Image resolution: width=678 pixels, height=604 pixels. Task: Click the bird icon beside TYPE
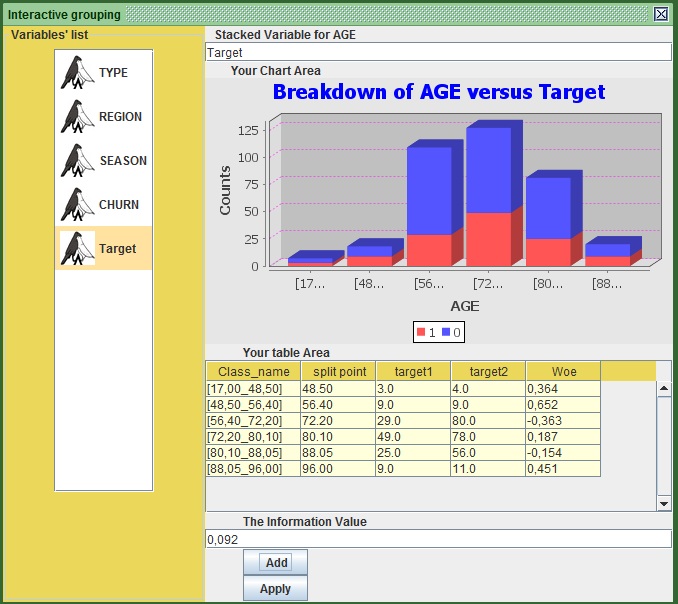pyautogui.click(x=77, y=73)
